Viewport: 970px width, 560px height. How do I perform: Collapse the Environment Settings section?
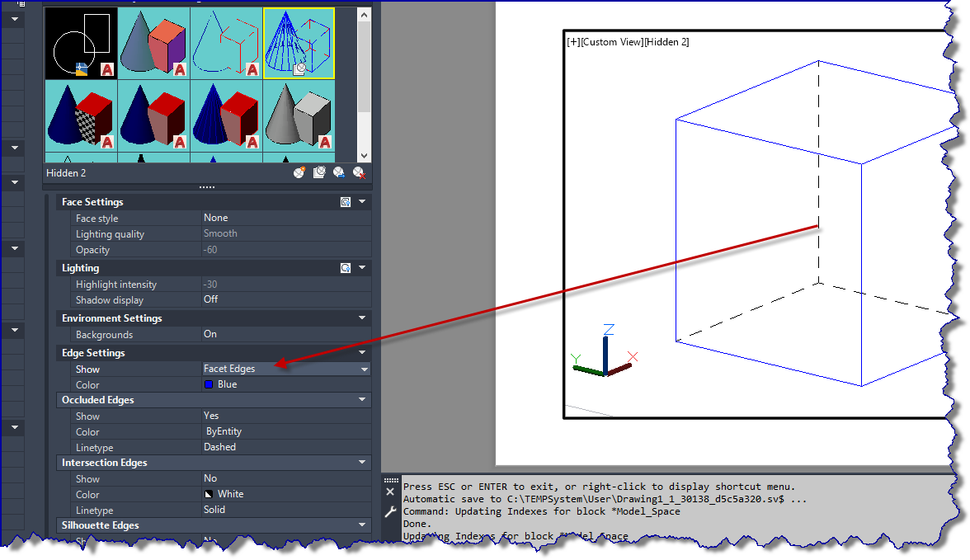(362, 318)
